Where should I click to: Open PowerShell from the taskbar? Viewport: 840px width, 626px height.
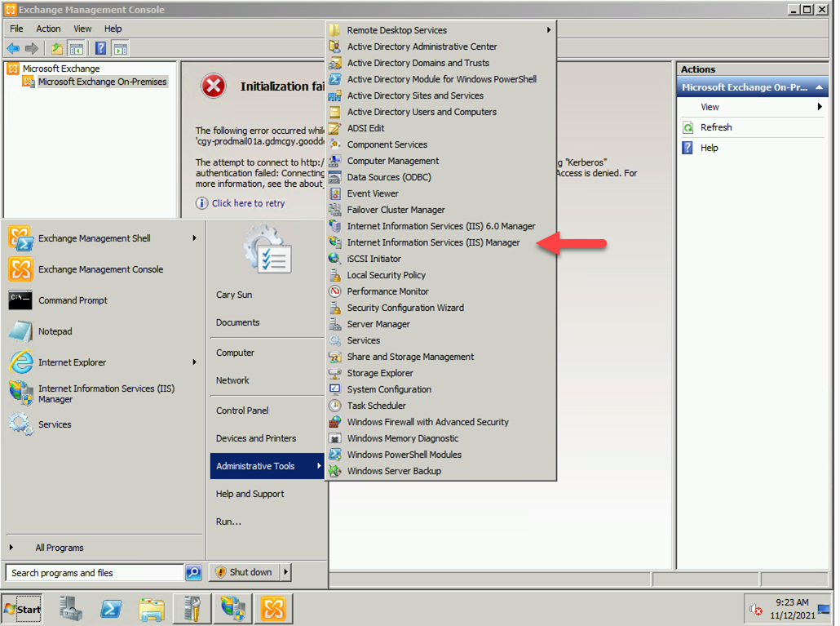[111, 609]
